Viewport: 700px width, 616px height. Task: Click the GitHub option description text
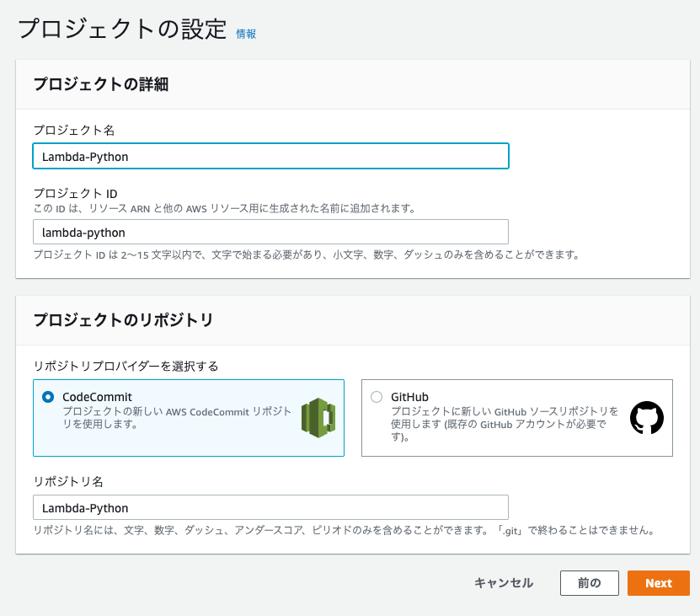point(505,424)
